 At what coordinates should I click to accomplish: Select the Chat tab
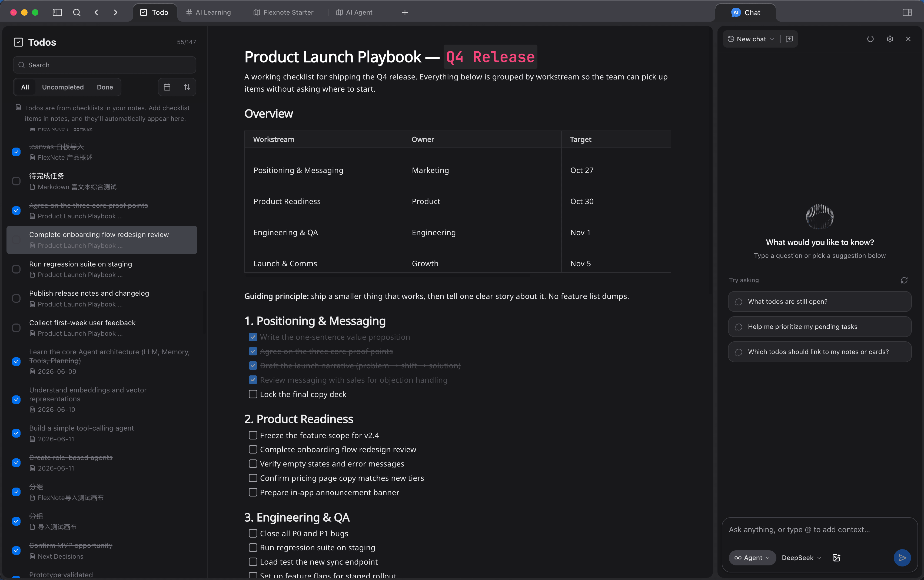point(746,12)
